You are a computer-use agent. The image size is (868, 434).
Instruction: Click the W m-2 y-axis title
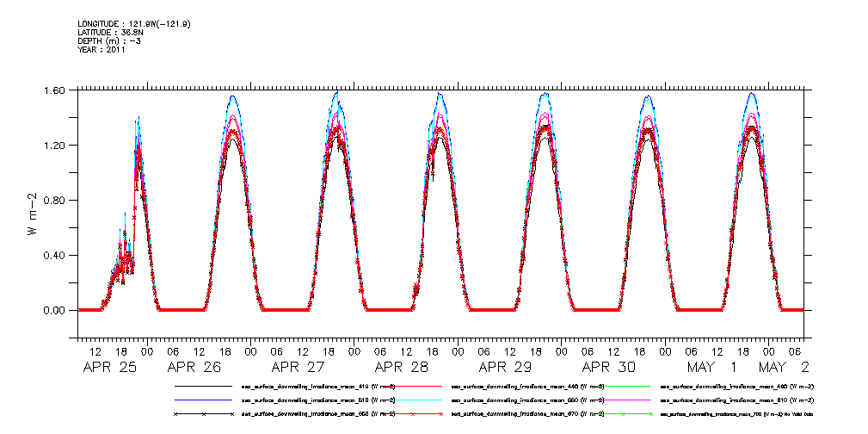click(x=33, y=213)
